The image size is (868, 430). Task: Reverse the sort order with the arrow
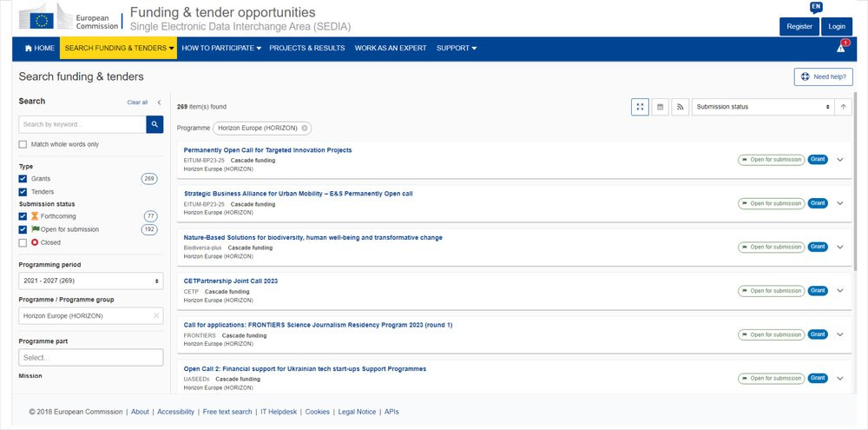tap(843, 107)
